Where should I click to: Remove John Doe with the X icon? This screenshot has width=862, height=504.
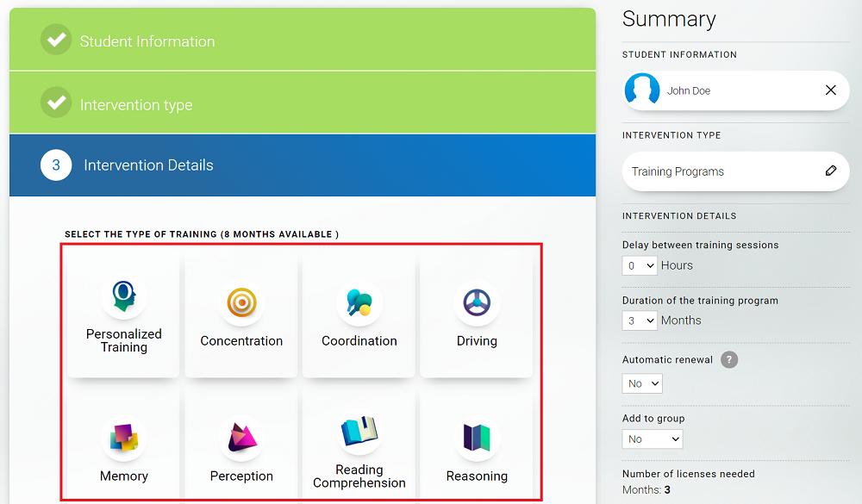click(x=831, y=90)
